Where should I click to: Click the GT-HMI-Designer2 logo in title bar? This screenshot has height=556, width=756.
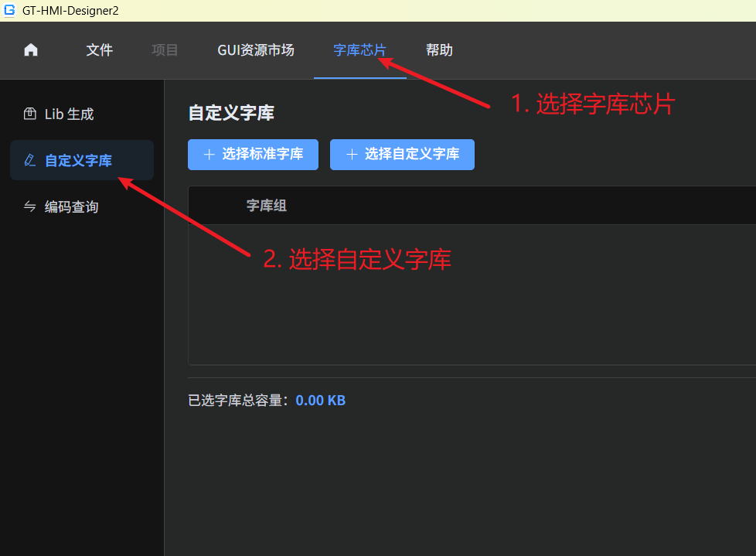click(9, 10)
